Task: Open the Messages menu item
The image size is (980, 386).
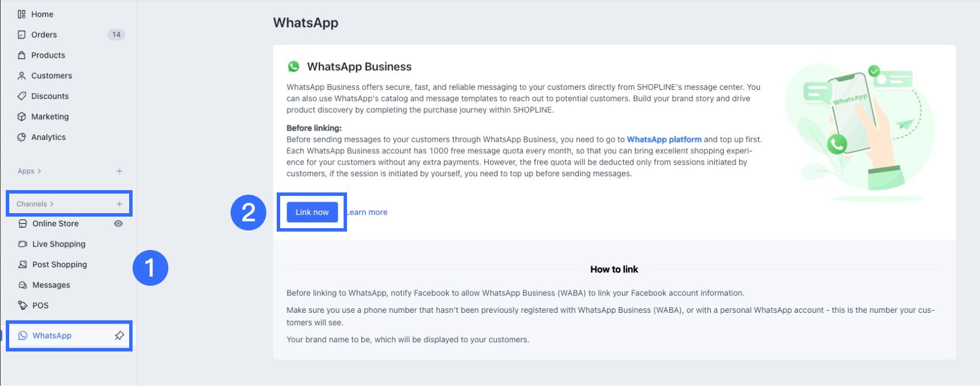Action: (51, 285)
